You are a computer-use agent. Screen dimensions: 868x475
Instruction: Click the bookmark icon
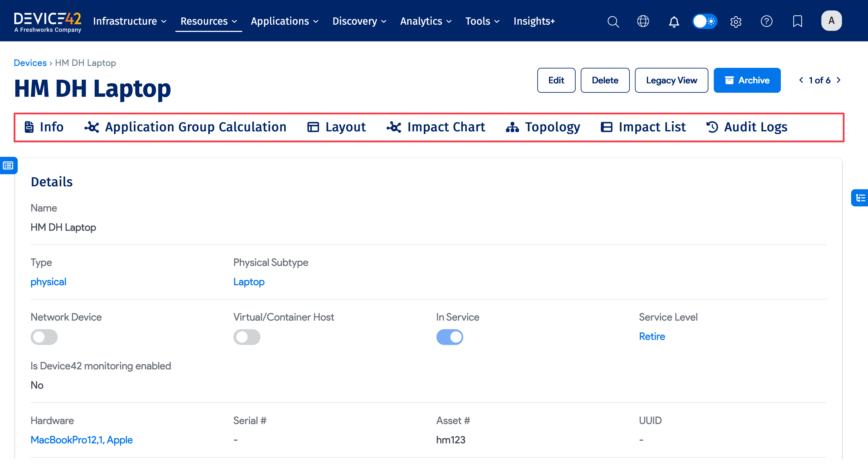(797, 21)
